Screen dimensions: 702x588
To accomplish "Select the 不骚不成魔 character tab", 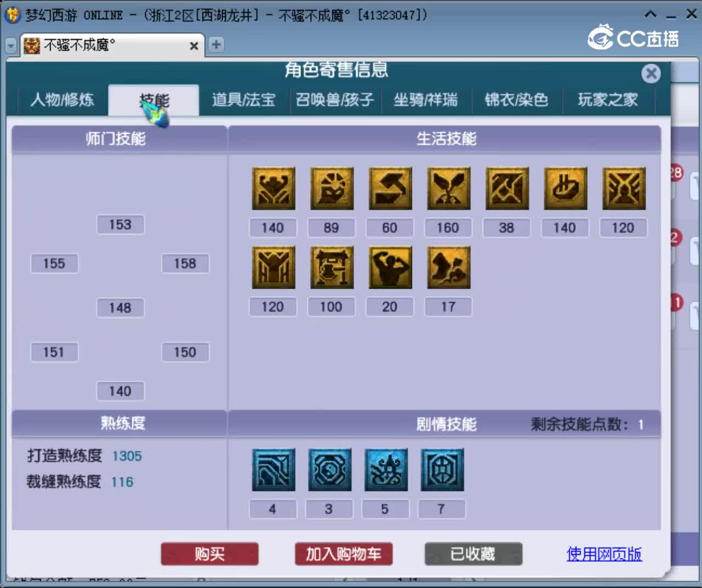I will [112, 46].
